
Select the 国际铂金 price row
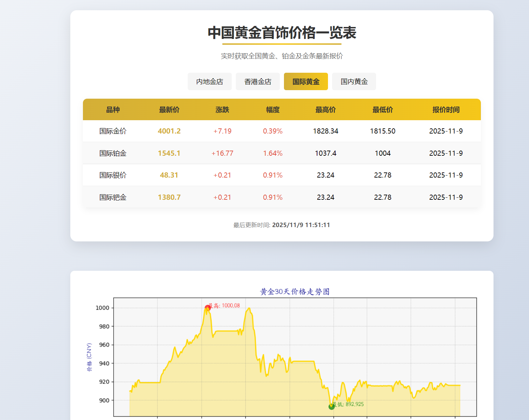239,153
